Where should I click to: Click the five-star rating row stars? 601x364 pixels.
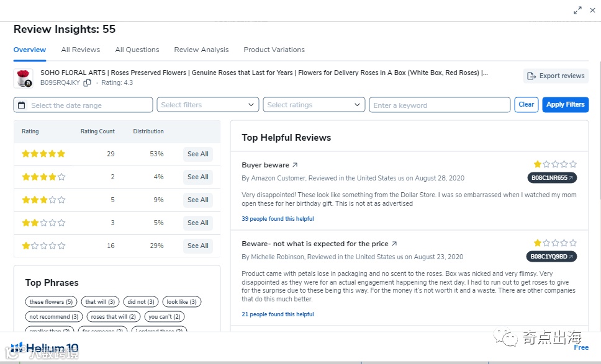coord(43,154)
